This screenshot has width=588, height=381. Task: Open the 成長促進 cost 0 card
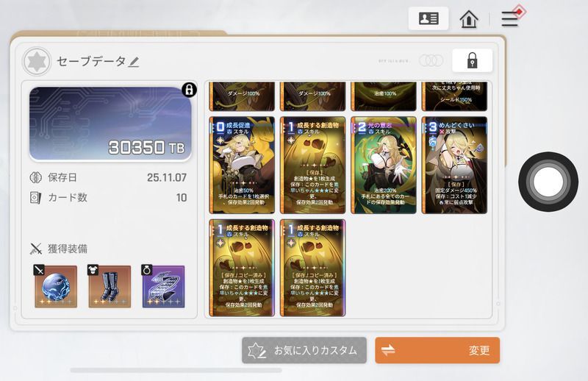pyautogui.click(x=242, y=165)
